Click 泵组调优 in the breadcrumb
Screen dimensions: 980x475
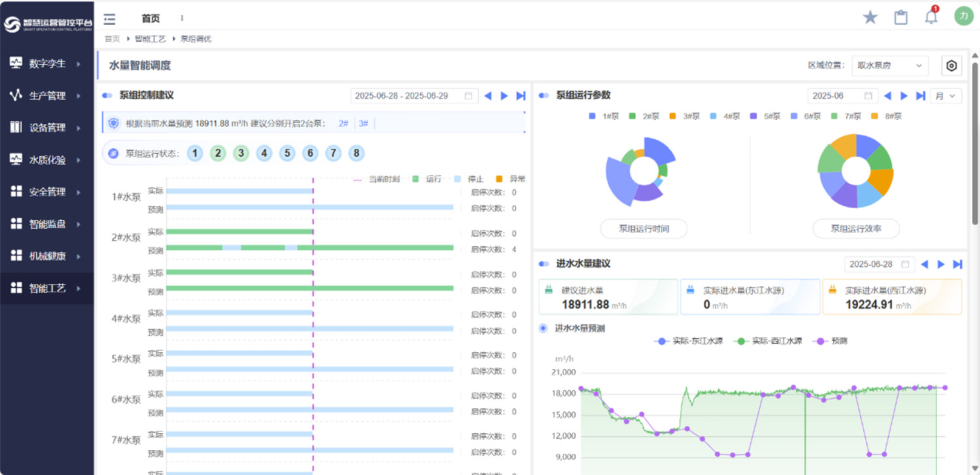click(196, 39)
